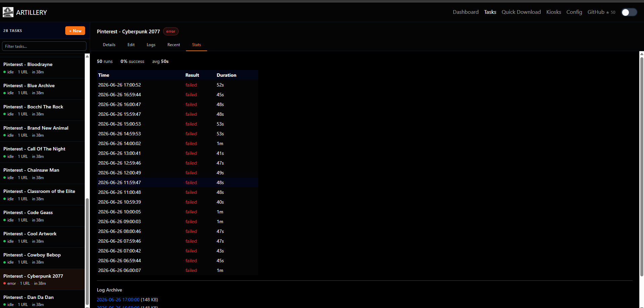Open the Kiosks page
644x308 pixels.
tap(554, 12)
